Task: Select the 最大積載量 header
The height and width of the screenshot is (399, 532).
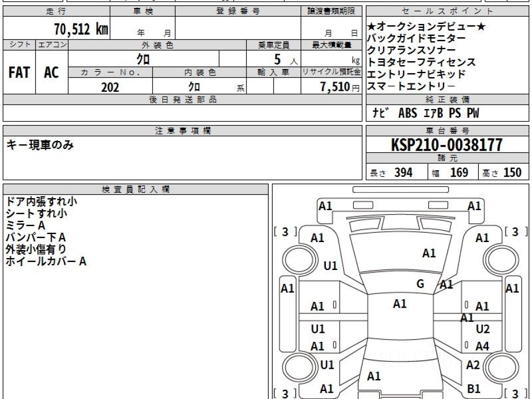Action: (x=331, y=45)
